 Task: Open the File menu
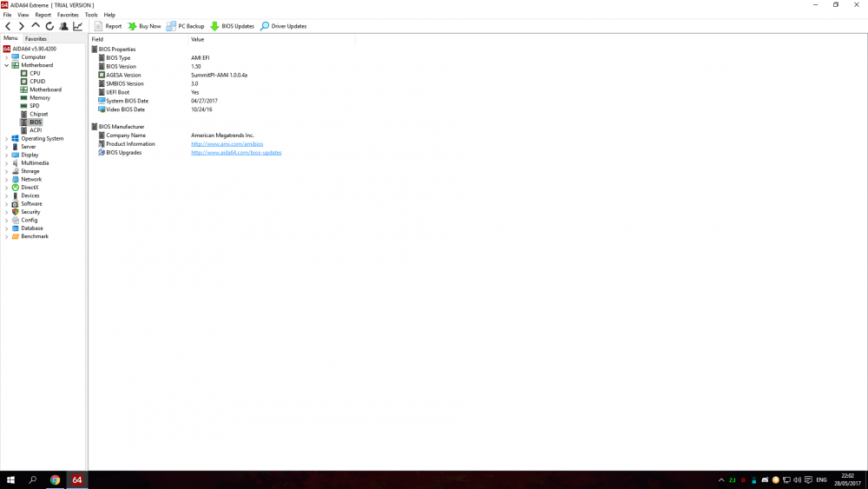coord(7,15)
